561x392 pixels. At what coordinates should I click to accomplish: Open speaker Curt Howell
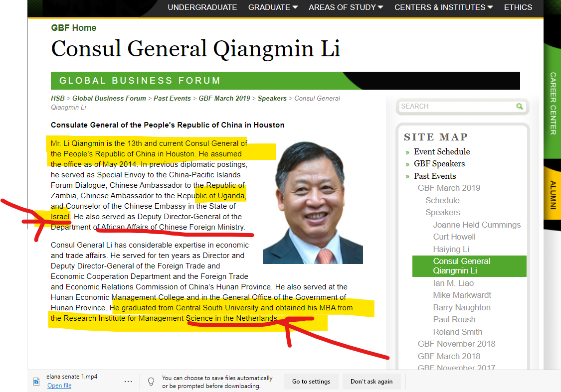coord(454,237)
